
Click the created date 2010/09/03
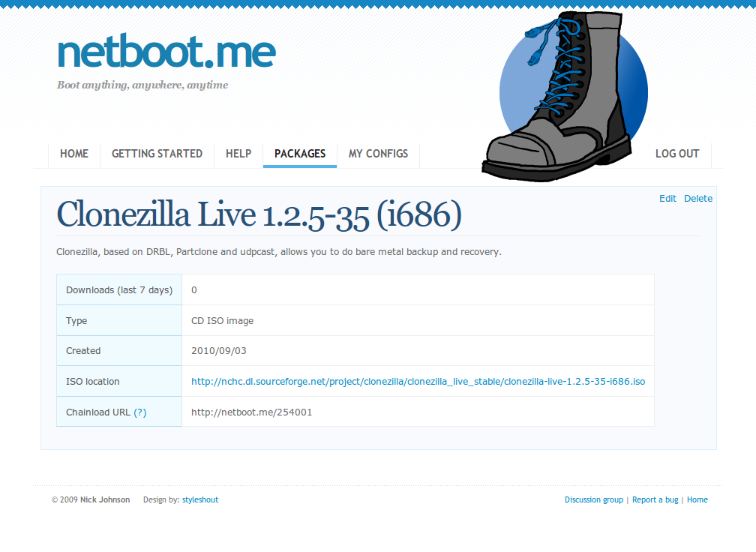point(219,351)
